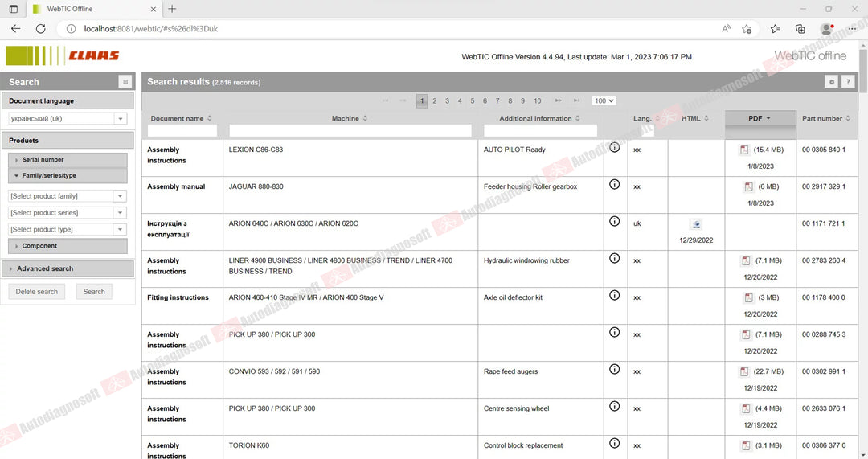Collapse the Search panel using its header icon

(x=125, y=82)
